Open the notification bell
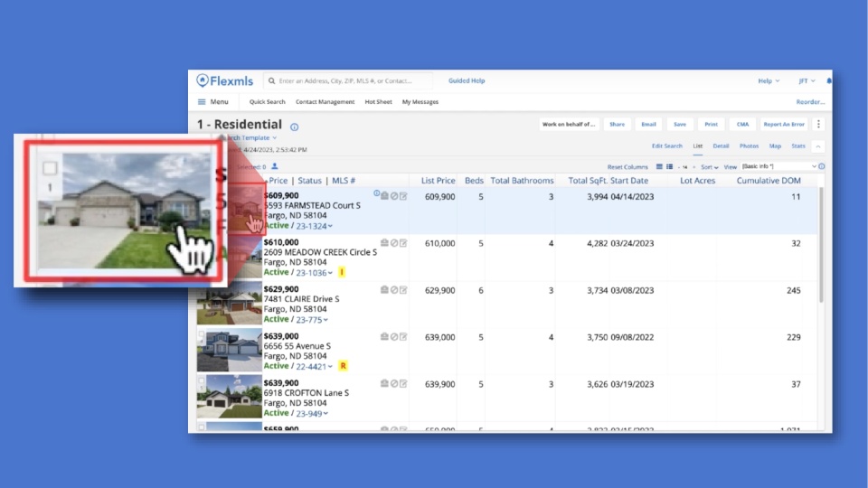 pos(829,80)
